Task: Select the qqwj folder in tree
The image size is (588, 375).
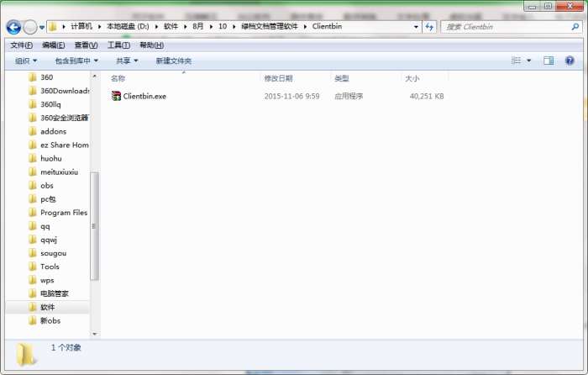Action: (49, 240)
